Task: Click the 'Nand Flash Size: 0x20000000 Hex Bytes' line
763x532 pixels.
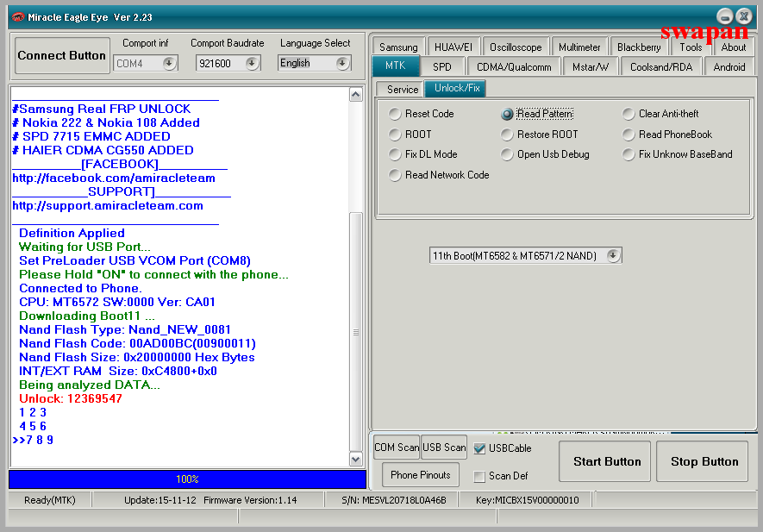Action: 137,357
